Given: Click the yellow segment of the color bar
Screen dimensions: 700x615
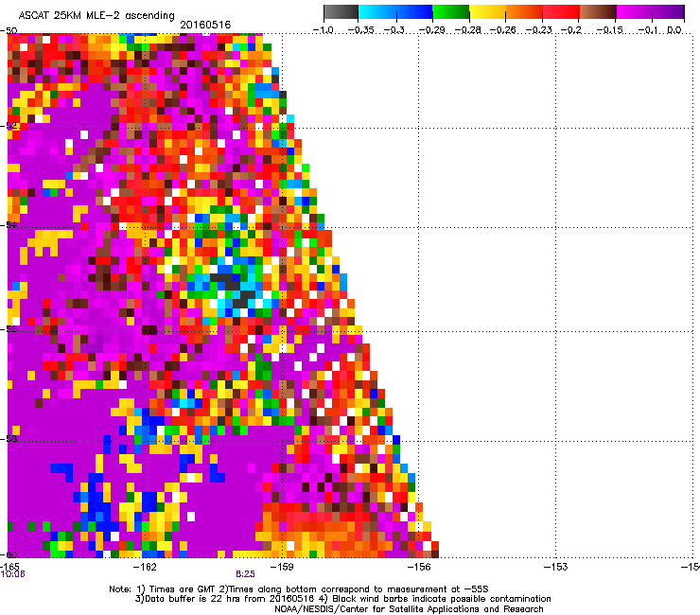Looking at the screenshot, I should point(487,12).
